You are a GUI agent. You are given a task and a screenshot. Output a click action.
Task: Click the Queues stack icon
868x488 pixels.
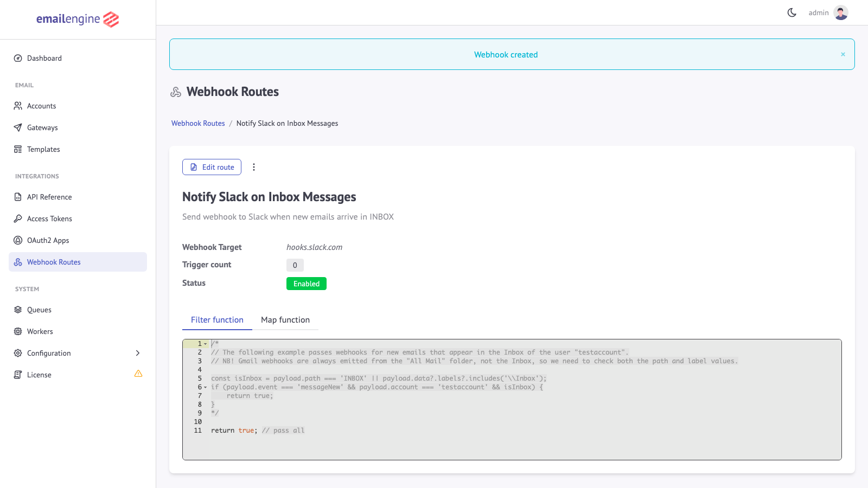click(18, 310)
